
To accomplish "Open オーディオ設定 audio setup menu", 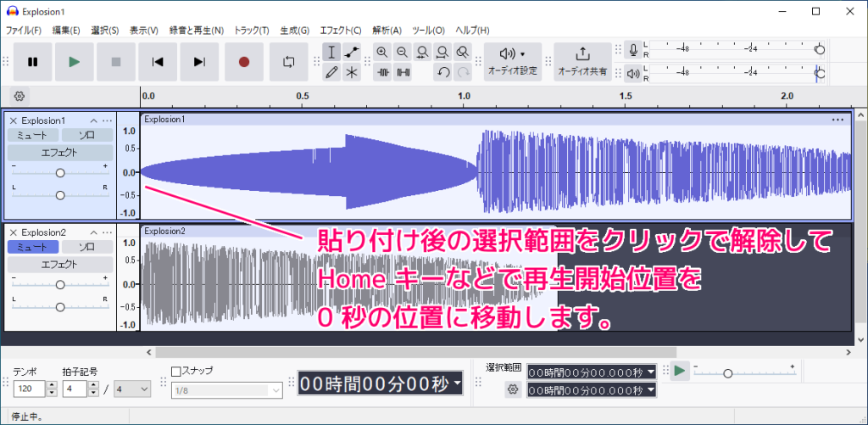I will (x=512, y=62).
